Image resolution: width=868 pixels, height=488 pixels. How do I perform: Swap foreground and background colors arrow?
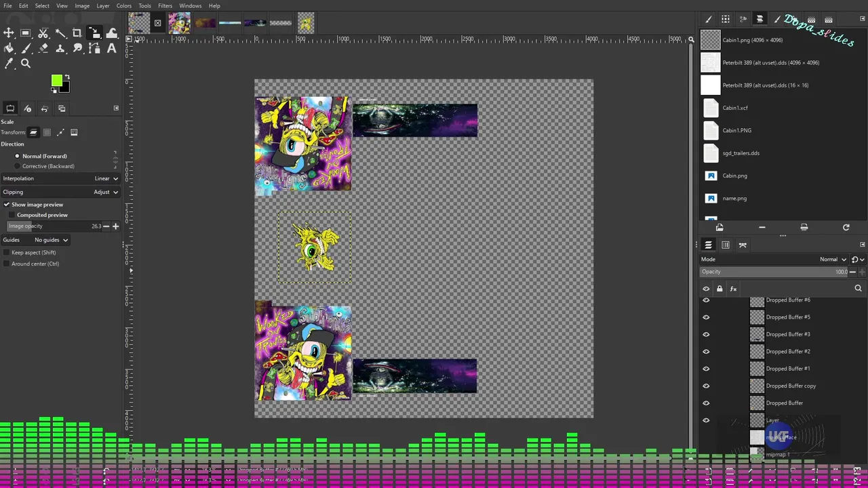[x=66, y=78]
